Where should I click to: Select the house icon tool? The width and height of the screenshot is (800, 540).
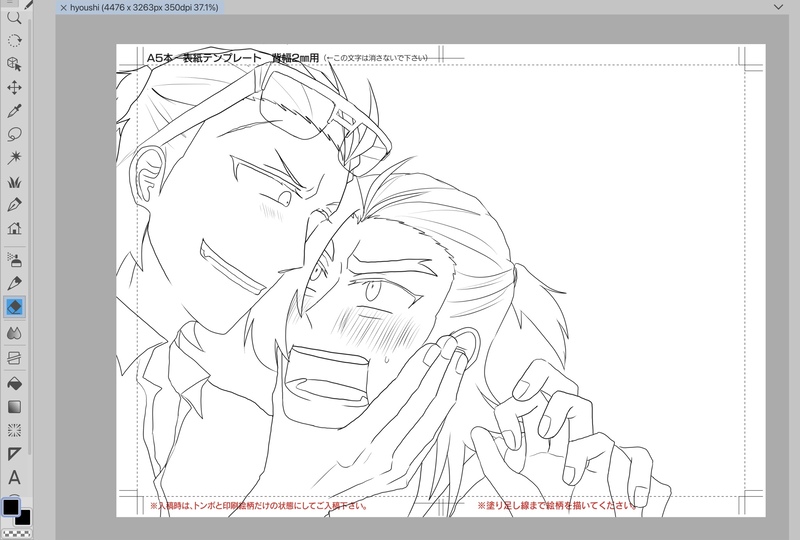pyautogui.click(x=14, y=228)
